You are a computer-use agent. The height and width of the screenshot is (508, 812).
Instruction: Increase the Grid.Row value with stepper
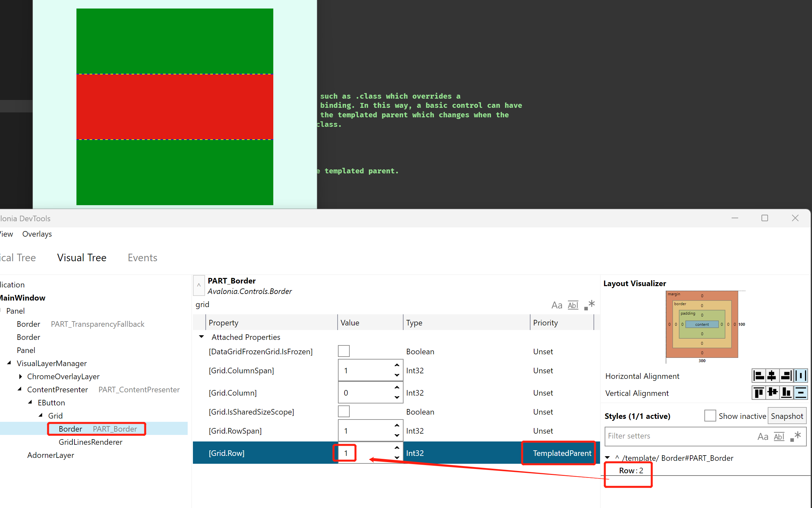[x=397, y=448]
